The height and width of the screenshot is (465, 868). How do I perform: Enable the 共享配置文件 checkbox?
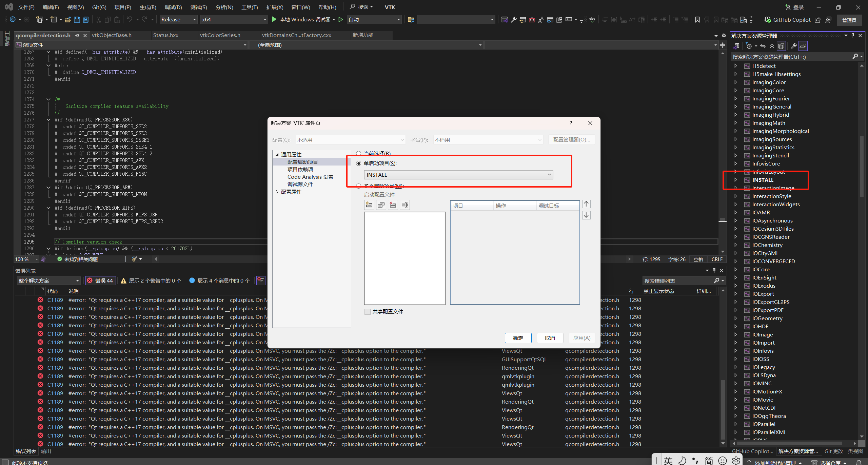coord(367,311)
